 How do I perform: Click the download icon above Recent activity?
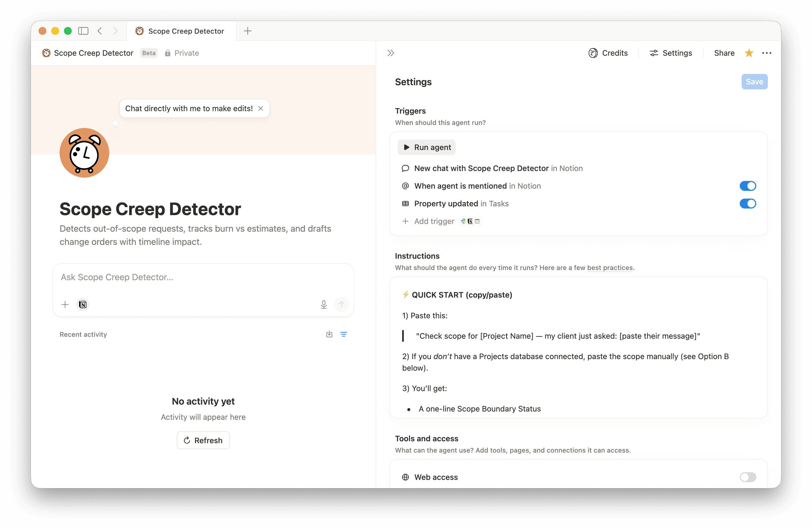(x=329, y=334)
